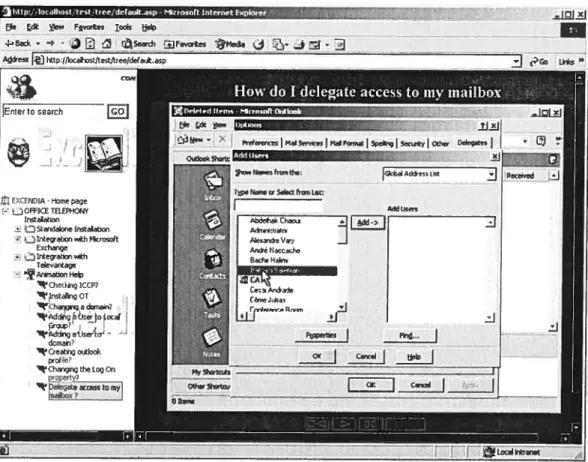Switch to the Mail Services tab
Image resolution: width=588 pixels, height=462 pixels.
304,143
